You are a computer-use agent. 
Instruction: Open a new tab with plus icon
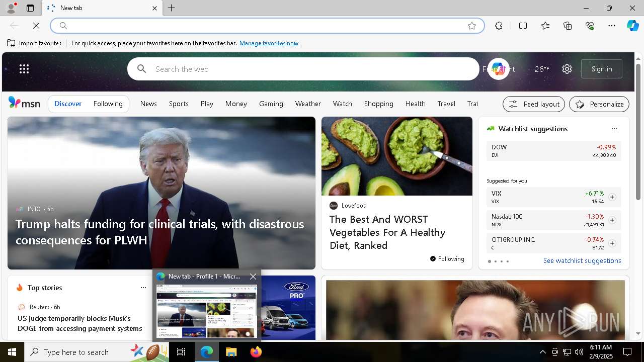tap(172, 8)
